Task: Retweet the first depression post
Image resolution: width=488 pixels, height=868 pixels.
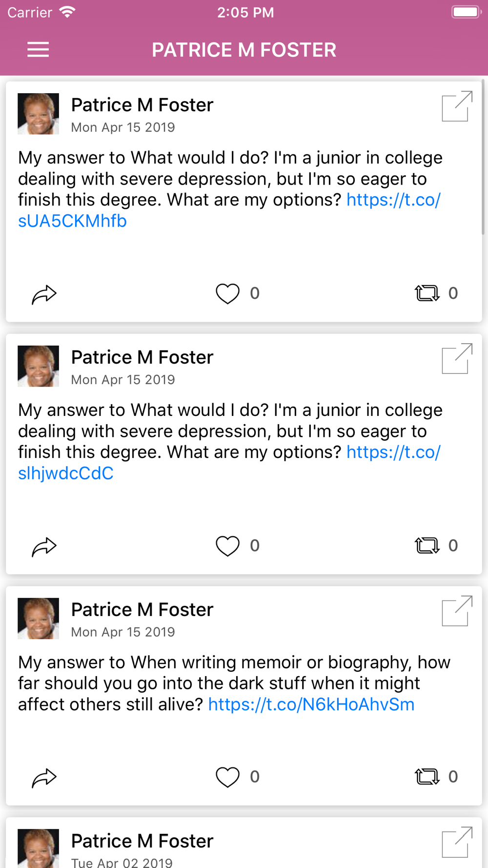Action: (427, 293)
